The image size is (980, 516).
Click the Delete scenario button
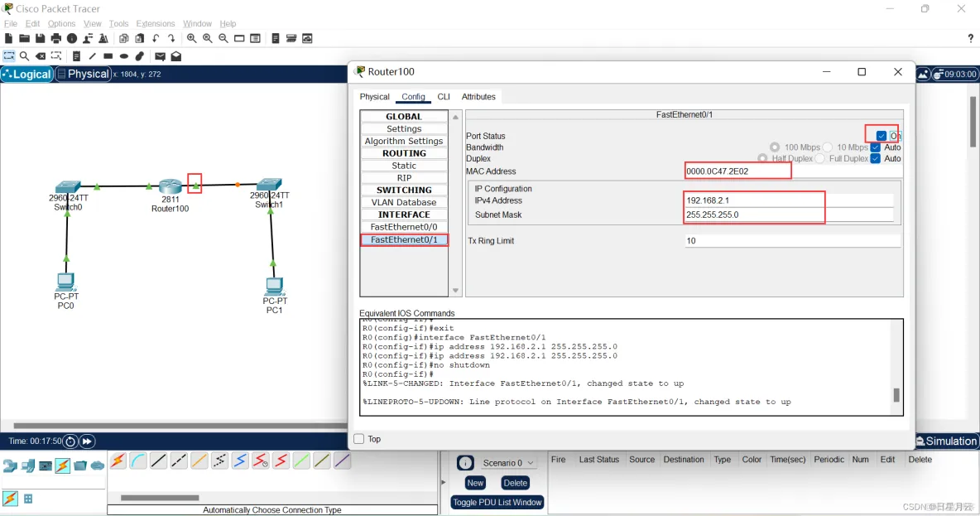tap(515, 483)
